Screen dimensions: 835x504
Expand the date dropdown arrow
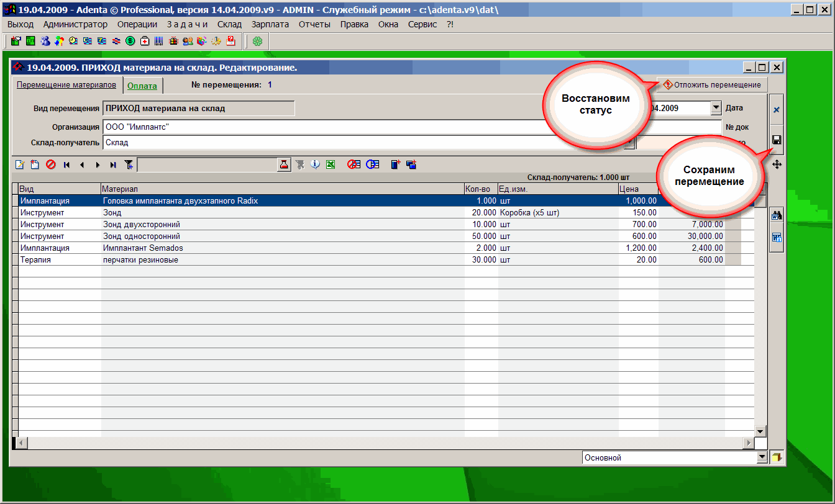(x=716, y=108)
